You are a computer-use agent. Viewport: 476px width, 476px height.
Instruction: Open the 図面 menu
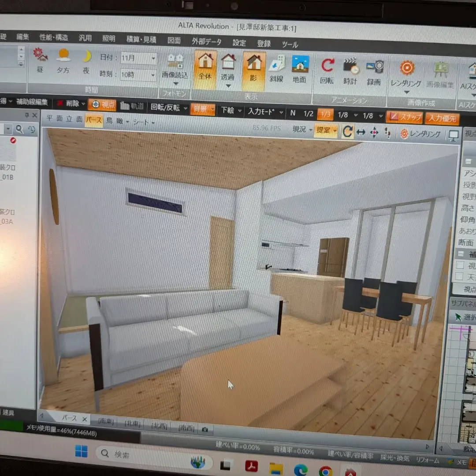coord(174,41)
